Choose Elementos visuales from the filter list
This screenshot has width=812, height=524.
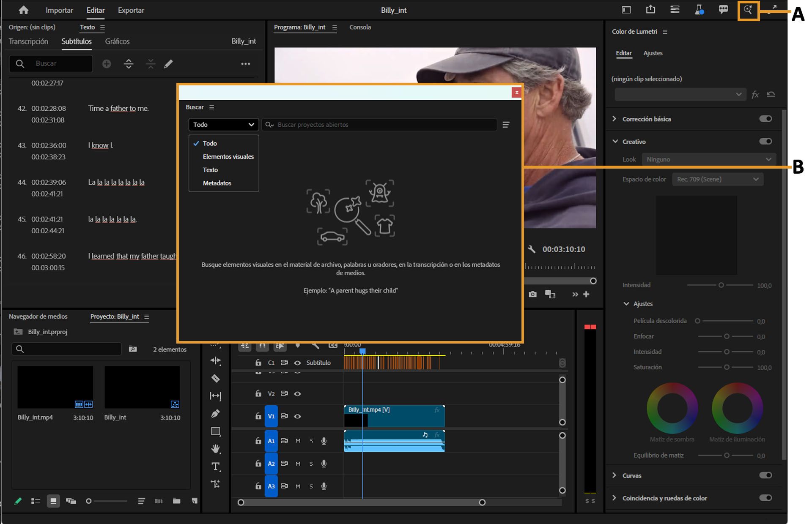228,156
